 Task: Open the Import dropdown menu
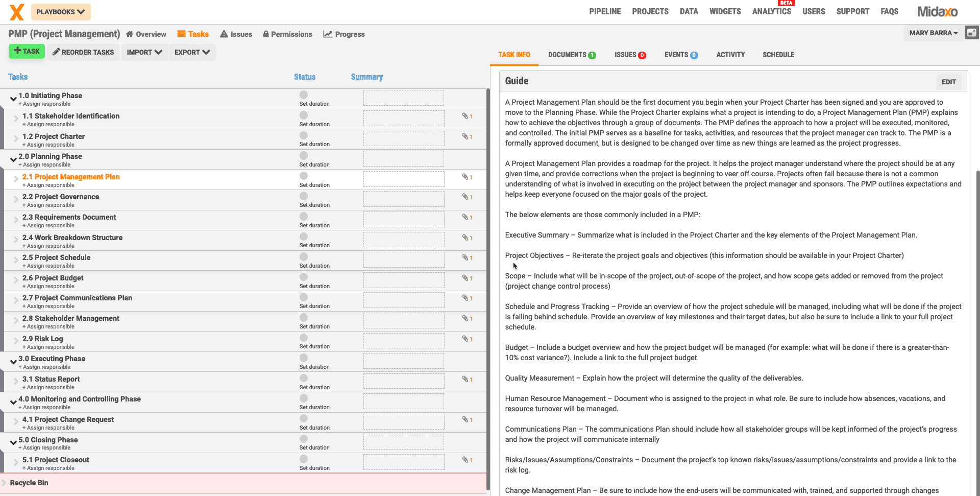[144, 52]
